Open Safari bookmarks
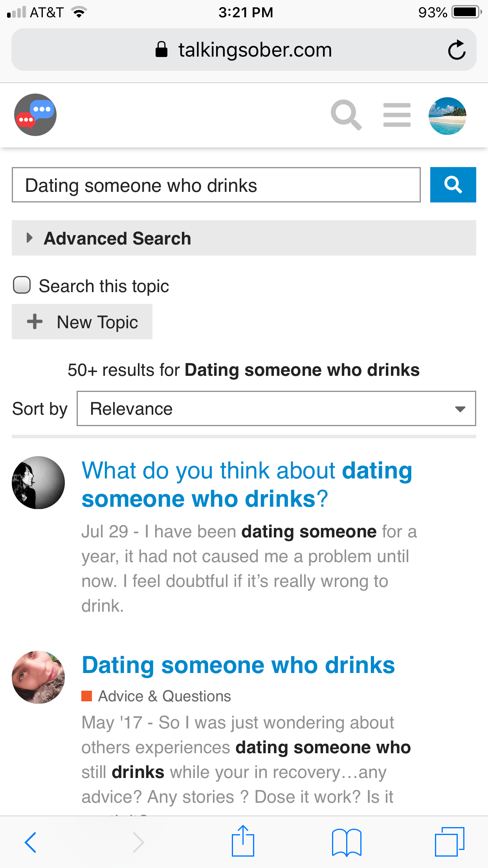488x868 pixels. 346,842
